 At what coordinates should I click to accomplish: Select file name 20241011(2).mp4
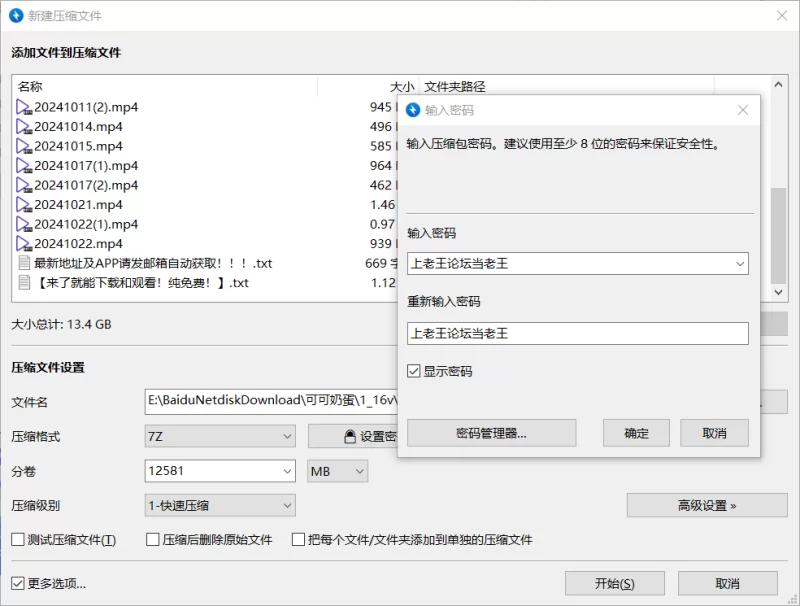pos(86,107)
